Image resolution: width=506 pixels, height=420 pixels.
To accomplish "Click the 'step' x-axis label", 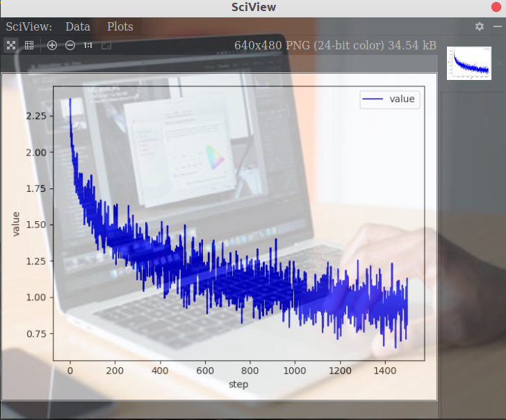I will 238,384.
